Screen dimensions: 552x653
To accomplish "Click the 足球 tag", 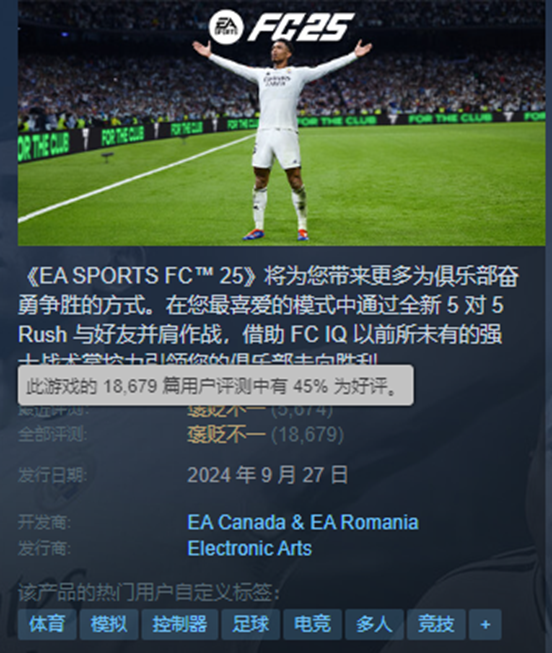I will tap(250, 624).
